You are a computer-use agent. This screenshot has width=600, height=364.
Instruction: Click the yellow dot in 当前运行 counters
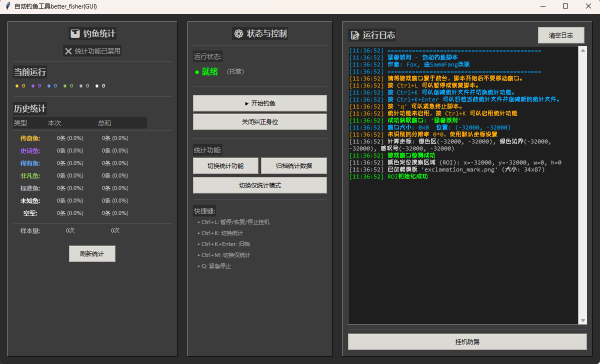[17, 86]
